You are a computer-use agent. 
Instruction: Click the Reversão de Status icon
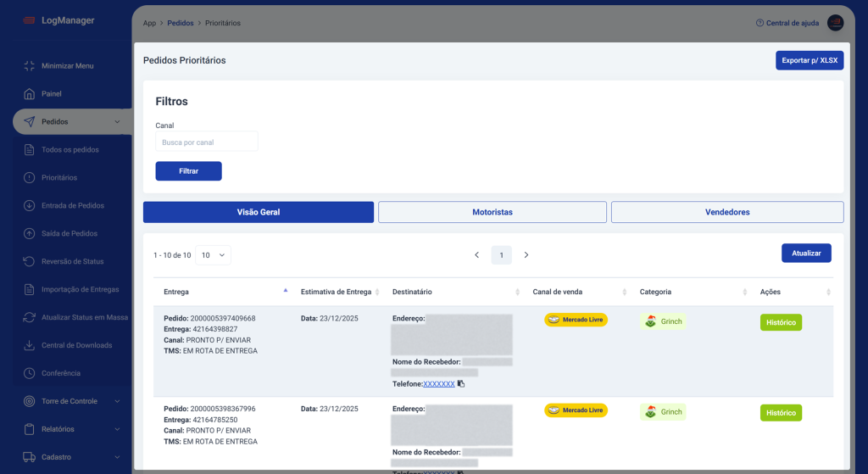[29, 262]
